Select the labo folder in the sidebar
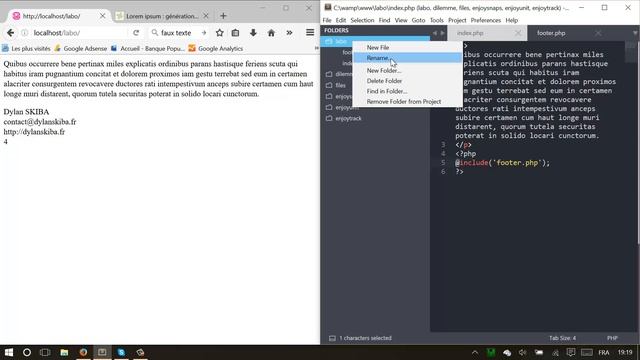The height and width of the screenshot is (360, 640). [375, 41]
